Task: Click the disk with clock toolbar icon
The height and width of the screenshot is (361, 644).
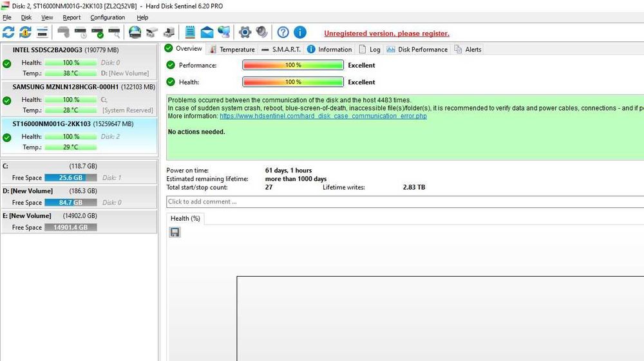Action: tap(80, 32)
